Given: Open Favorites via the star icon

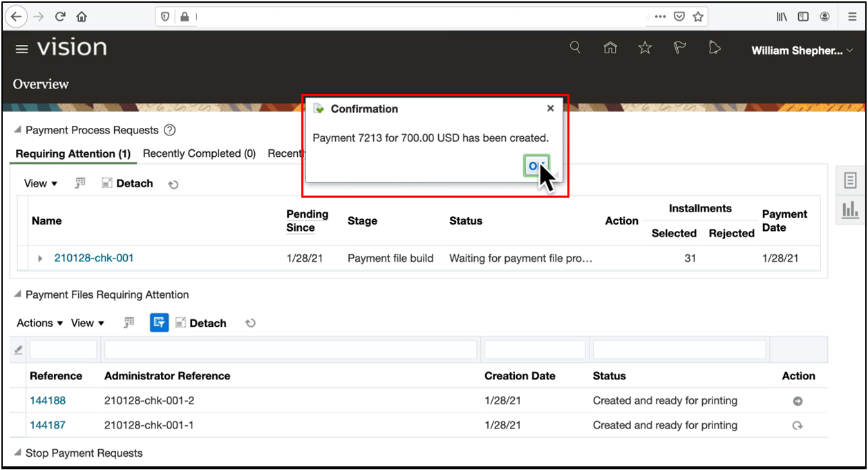Looking at the screenshot, I should (x=645, y=47).
